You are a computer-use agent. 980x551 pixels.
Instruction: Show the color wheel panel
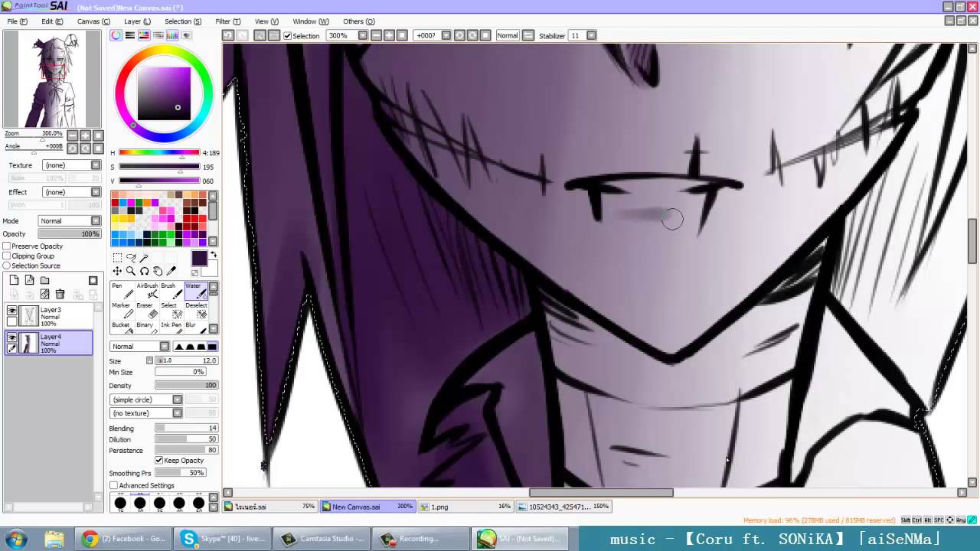116,35
